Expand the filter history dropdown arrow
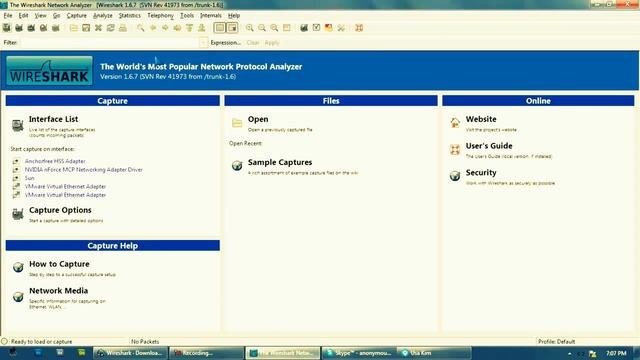Screen dimensions: 640x360 (x=203, y=42)
